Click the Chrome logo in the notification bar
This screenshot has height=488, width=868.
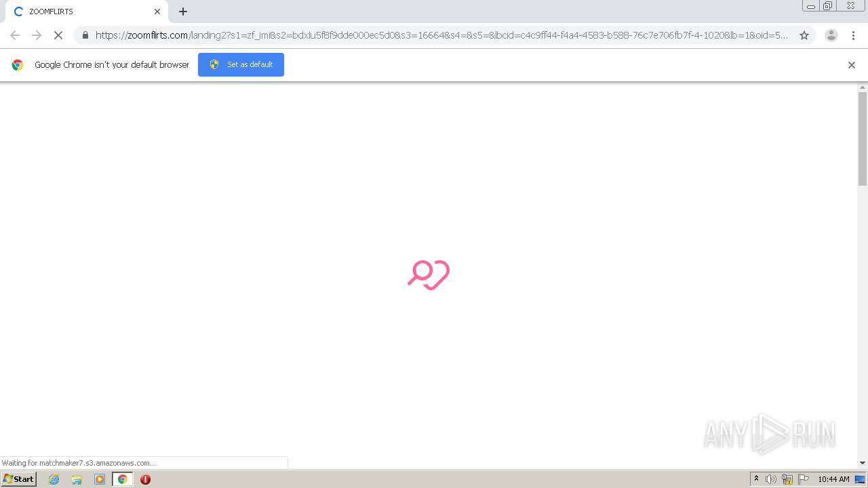[x=18, y=65]
